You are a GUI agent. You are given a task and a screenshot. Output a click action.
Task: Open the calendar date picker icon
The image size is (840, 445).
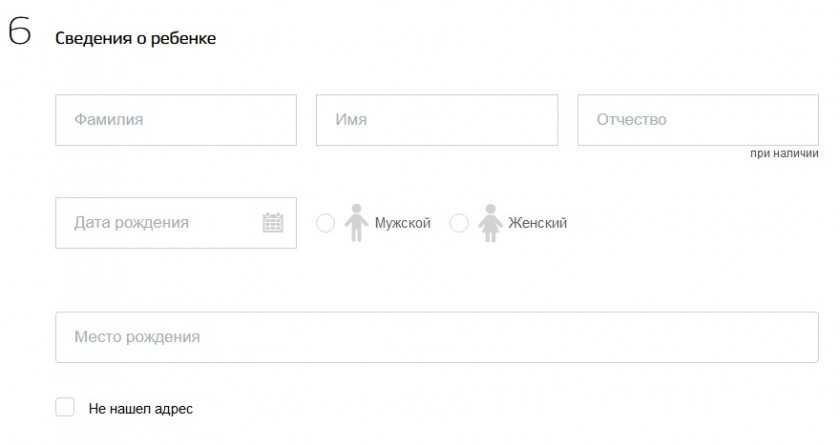(273, 223)
